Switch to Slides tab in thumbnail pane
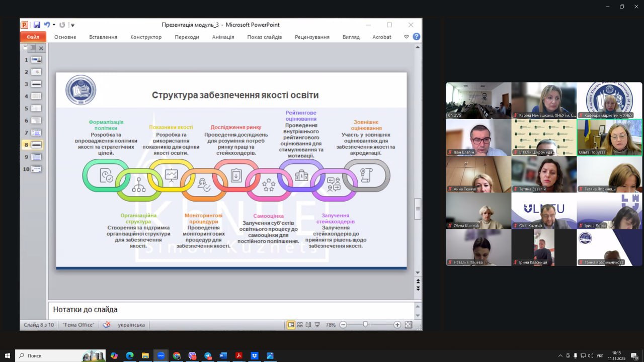This screenshot has width=644, height=362. tap(25, 48)
